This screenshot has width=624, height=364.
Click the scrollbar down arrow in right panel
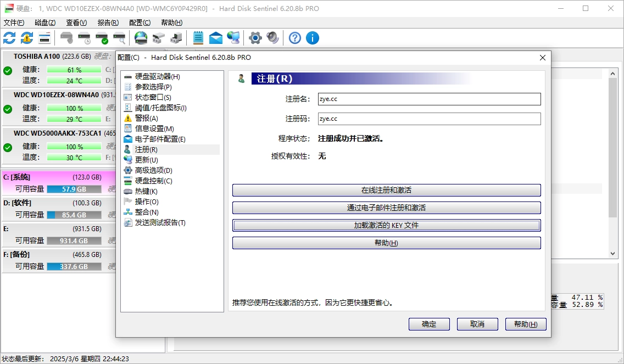coord(614,253)
